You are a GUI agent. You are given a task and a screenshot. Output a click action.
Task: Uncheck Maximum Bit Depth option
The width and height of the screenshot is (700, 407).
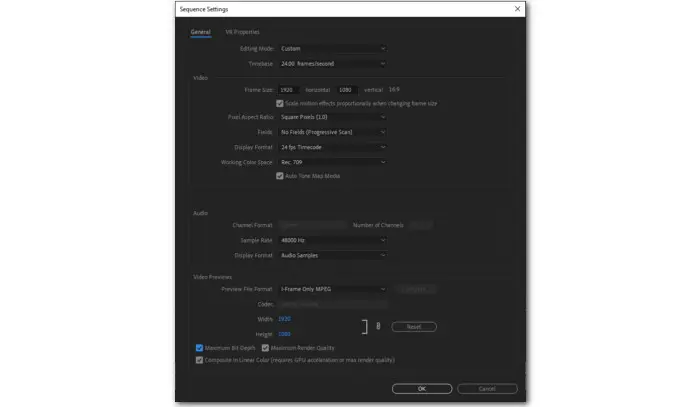pyautogui.click(x=200, y=348)
